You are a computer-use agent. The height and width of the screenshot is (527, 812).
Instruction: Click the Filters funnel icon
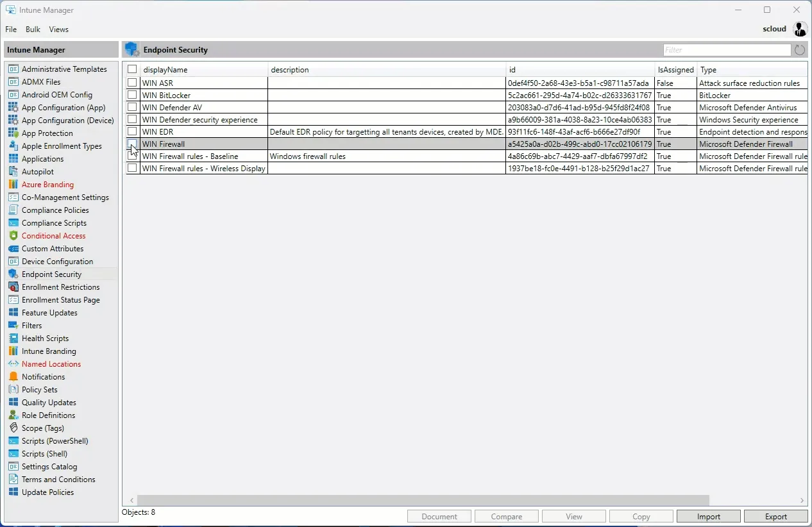[x=13, y=326]
